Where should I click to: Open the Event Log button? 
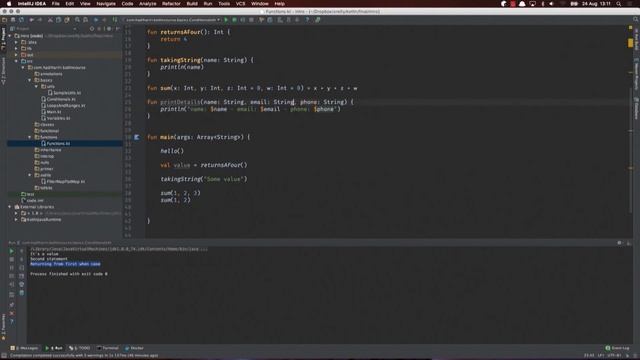pos(618,348)
